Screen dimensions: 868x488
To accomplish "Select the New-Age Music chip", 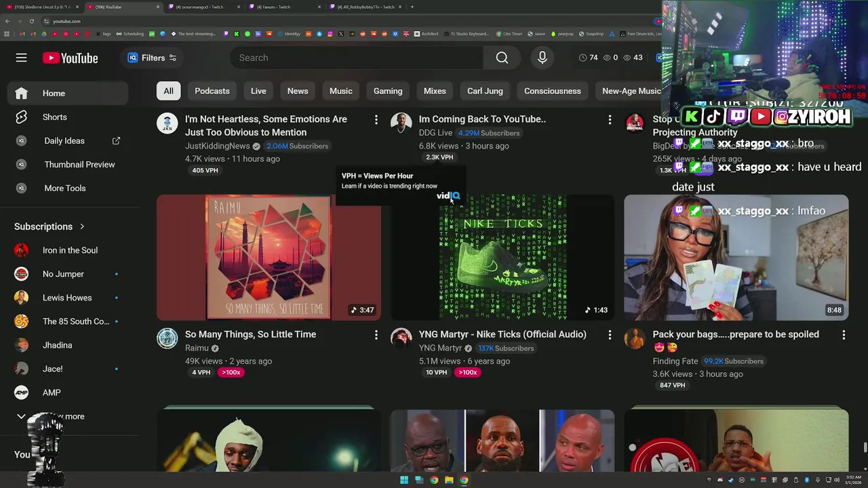I will pyautogui.click(x=631, y=91).
